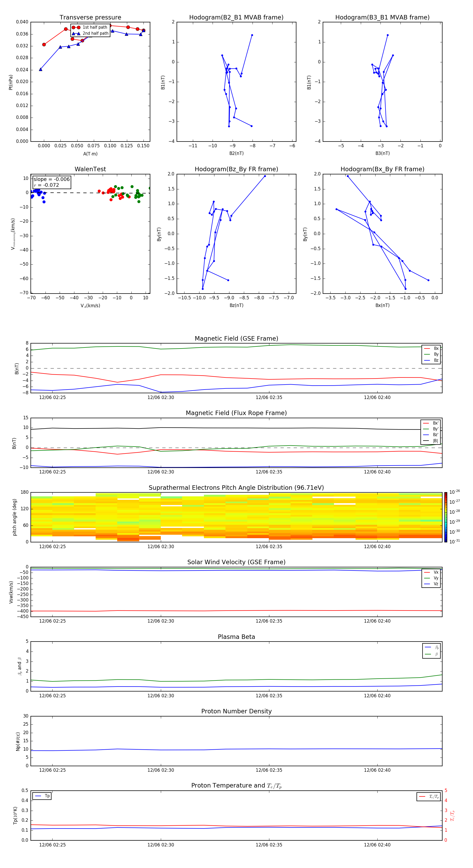Select the Bx legend entry in GSE magnetic field plot
Viewport: 473px width, 868px height.
click(x=431, y=349)
